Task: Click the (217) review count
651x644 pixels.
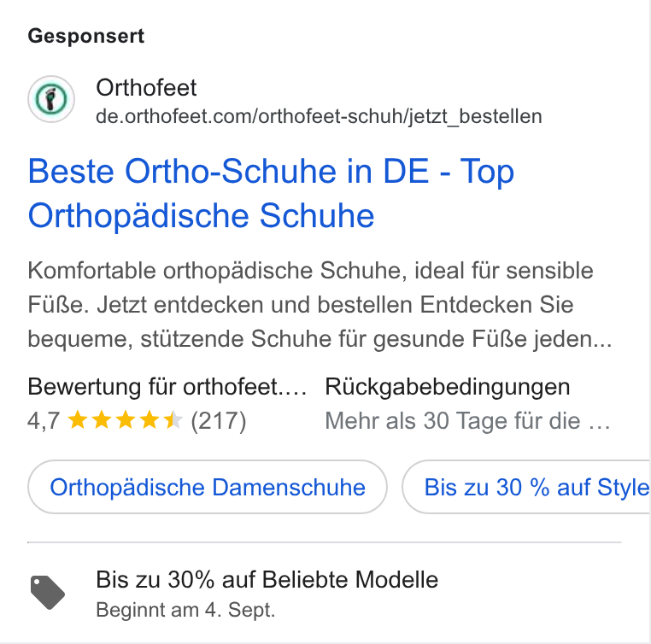Action: coord(219,421)
